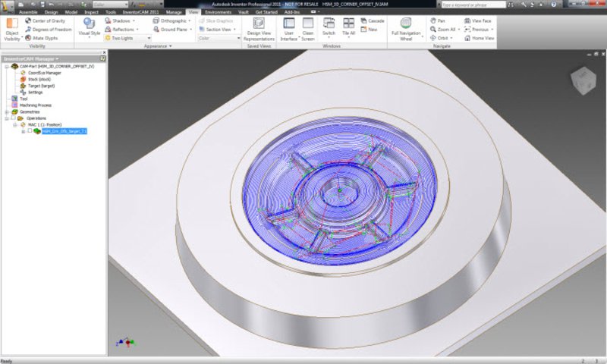Select the Clean Screen icon

tap(308, 24)
